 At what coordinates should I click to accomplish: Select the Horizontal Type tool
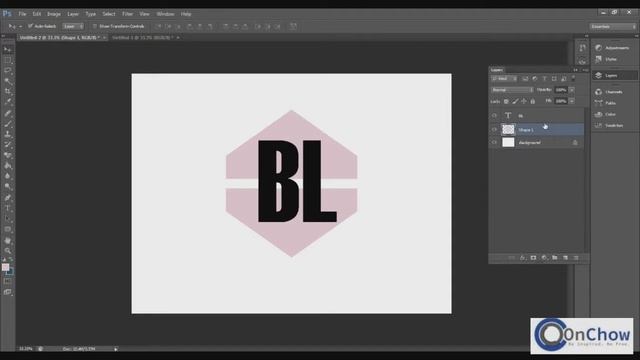pyautogui.click(x=8, y=209)
